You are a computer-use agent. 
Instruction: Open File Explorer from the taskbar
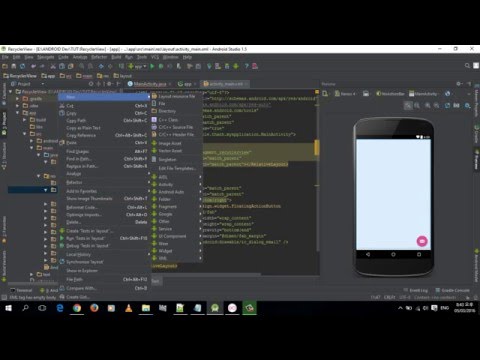[x=146, y=308]
